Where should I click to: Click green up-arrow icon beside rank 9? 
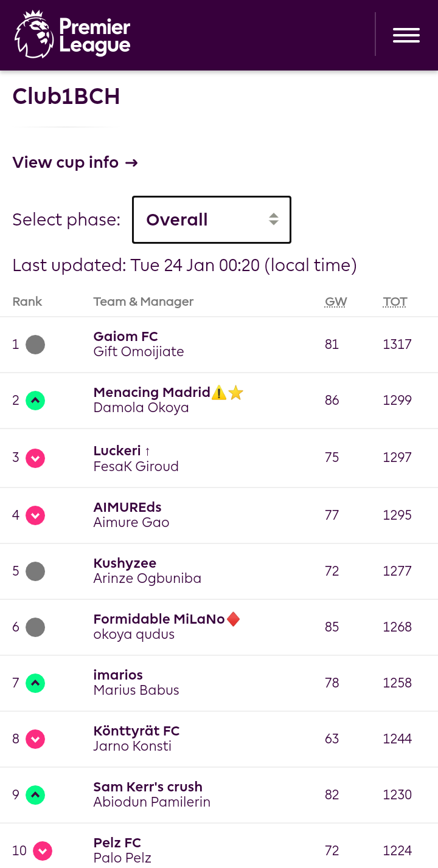[35, 795]
